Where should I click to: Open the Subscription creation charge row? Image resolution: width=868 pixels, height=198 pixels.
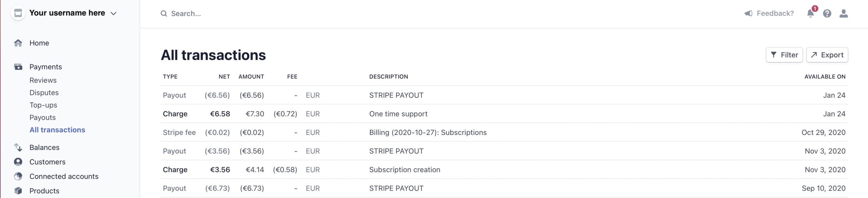click(x=405, y=170)
